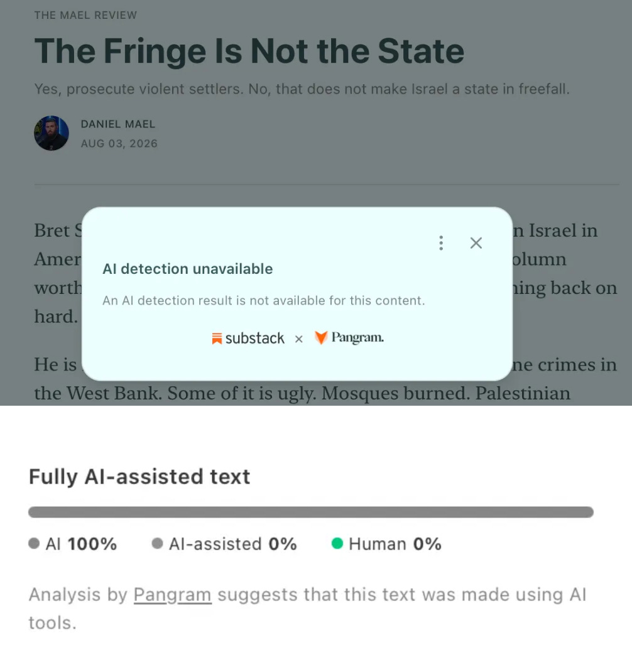Open the three-dot options menu in dialog
The height and width of the screenshot is (672, 632).
coord(441,243)
